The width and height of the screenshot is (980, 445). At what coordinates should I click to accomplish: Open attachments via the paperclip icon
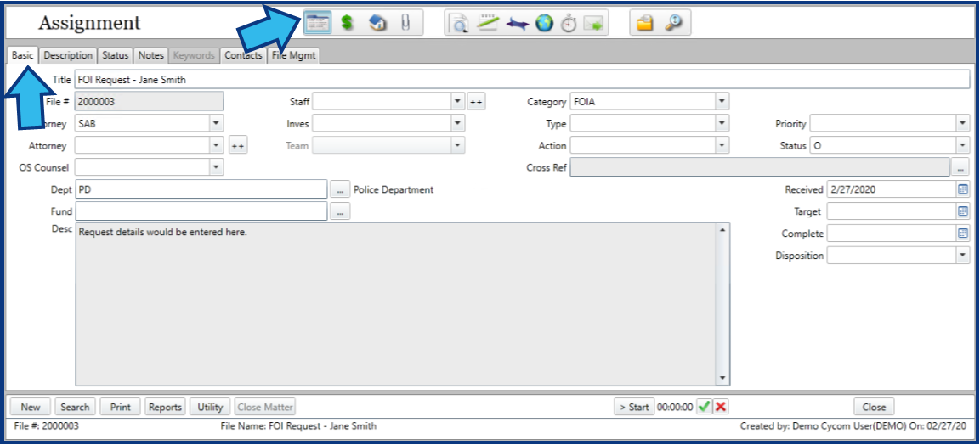coord(405,23)
